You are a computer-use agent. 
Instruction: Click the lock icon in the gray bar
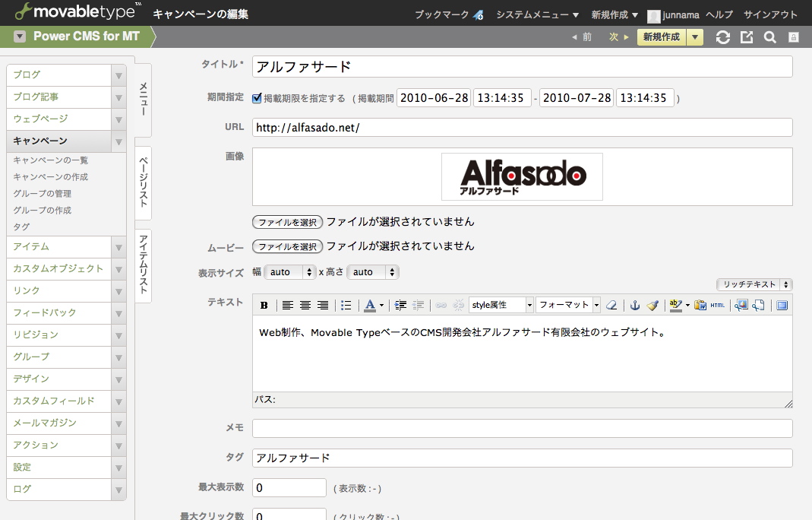point(793,37)
